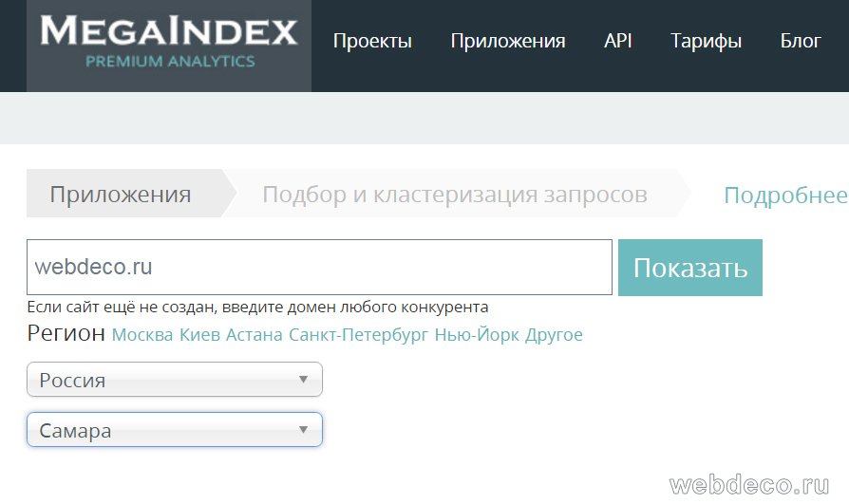Visit the Блог page
849x504 pixels.
[800, 41]
